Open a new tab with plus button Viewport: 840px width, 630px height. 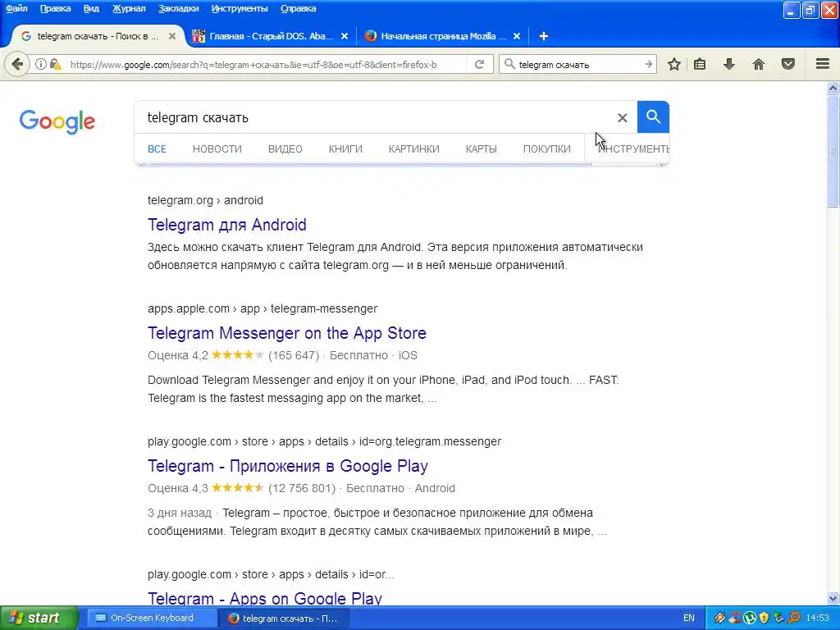click(543, 36)
